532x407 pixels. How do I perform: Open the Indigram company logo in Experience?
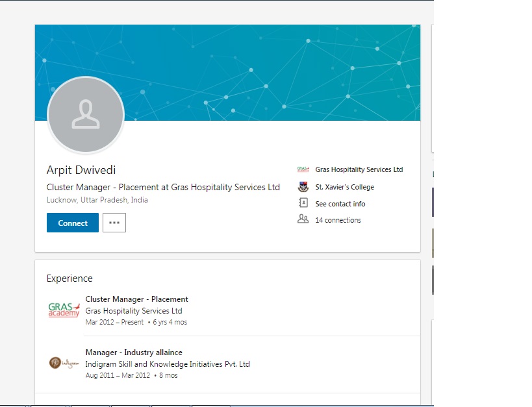pyautogui.click(x=64, y=363)
